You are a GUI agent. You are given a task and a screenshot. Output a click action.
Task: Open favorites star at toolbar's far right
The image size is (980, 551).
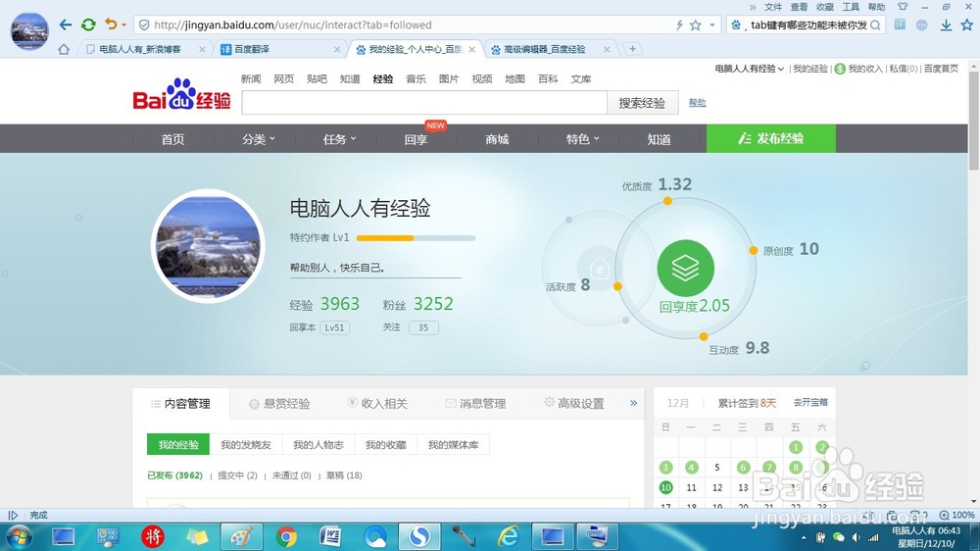tap(967, 25)
